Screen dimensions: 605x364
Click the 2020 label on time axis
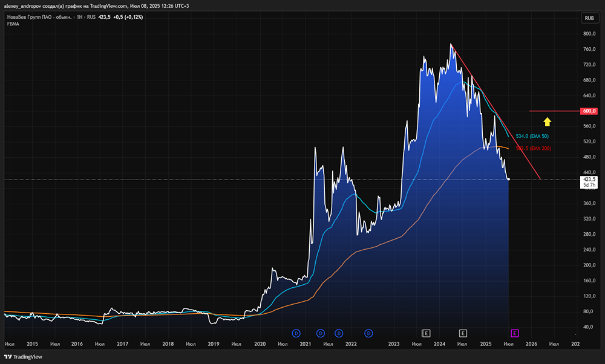[x=260, y=344]
